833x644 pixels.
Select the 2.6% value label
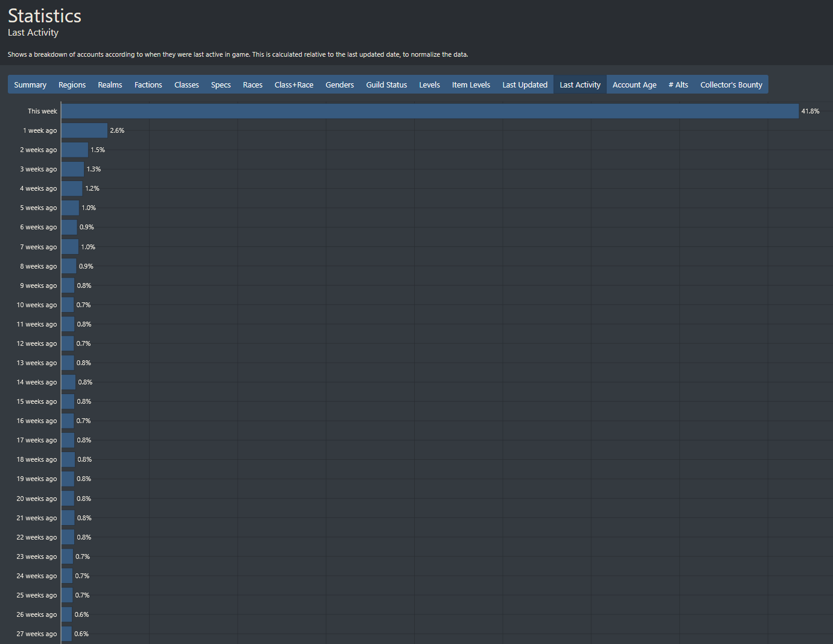117,130
